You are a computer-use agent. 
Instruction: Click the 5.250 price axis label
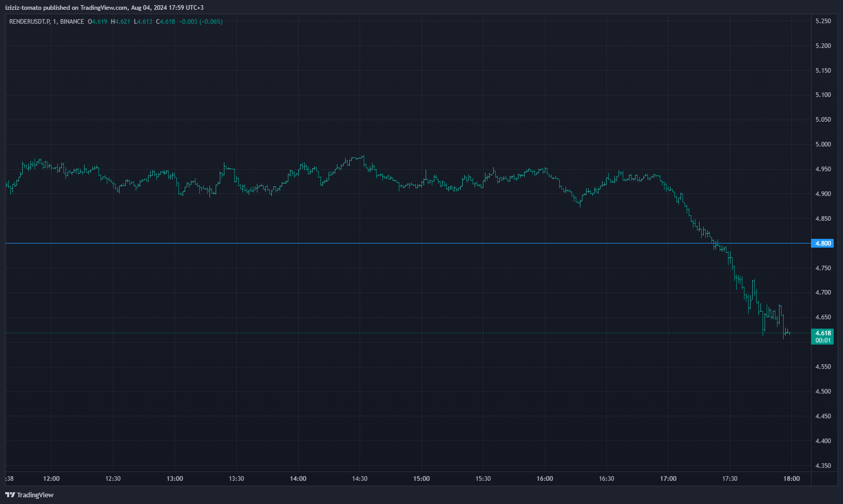point(823,21)
